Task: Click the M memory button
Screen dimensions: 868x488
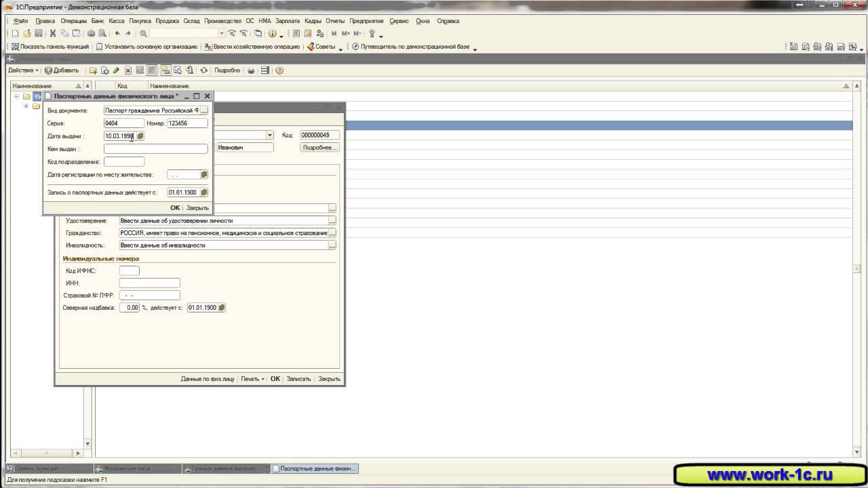Action: click(334, 33)
